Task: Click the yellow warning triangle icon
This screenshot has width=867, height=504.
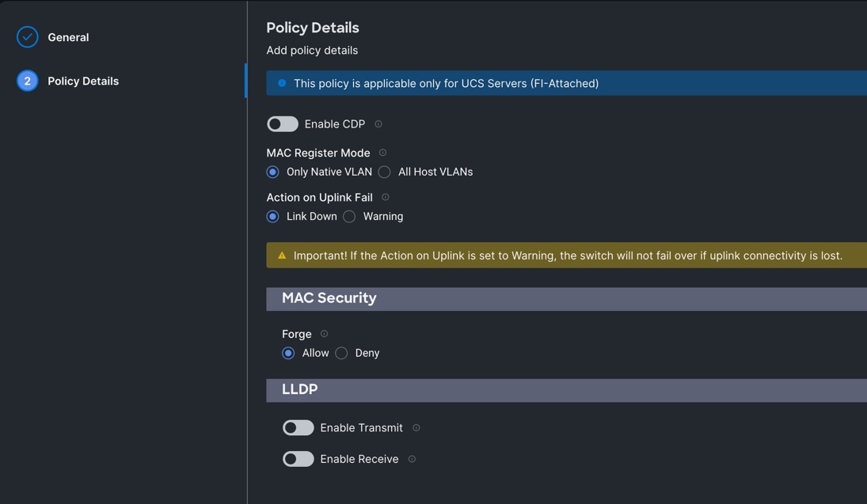Action: pyautogui.click(x=282, y=256)
